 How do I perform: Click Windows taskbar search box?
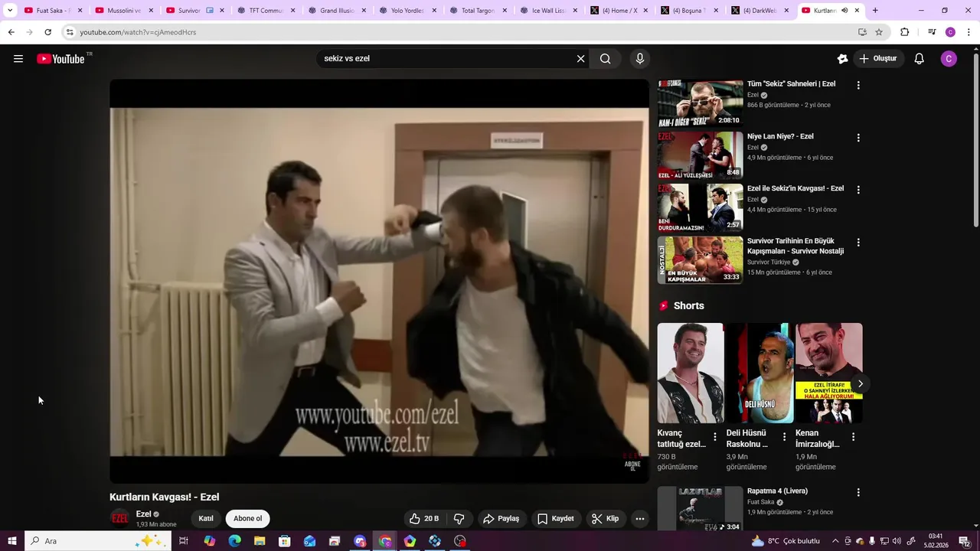(x=98, y=541)
